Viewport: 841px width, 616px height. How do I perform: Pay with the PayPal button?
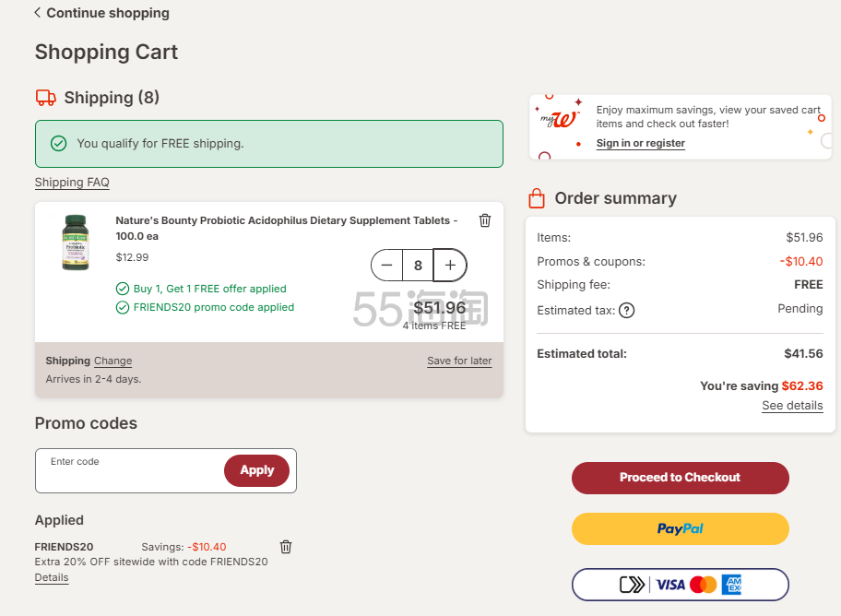pos(680,529)
